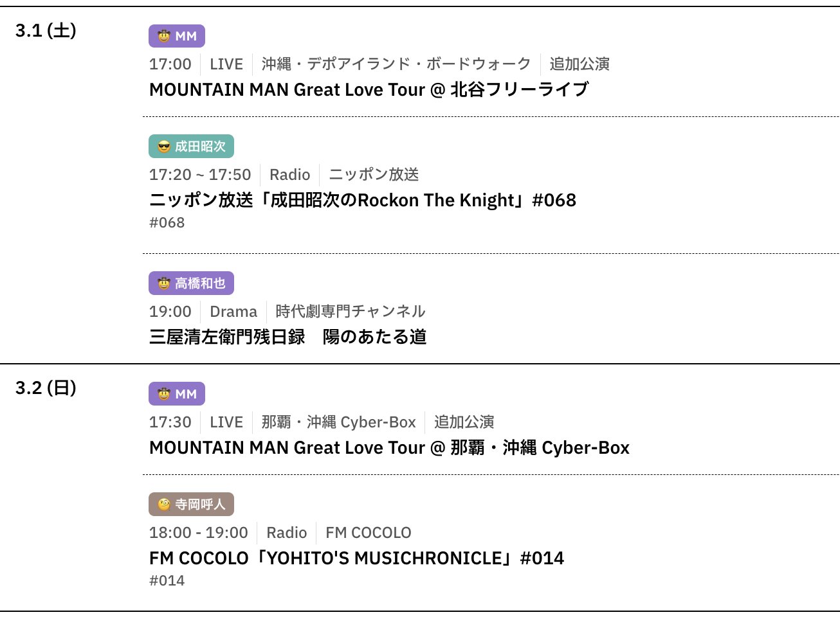Click the 3.1 (土) date heading
Viewport: 840px width, 617px height.
coord(46,30)
